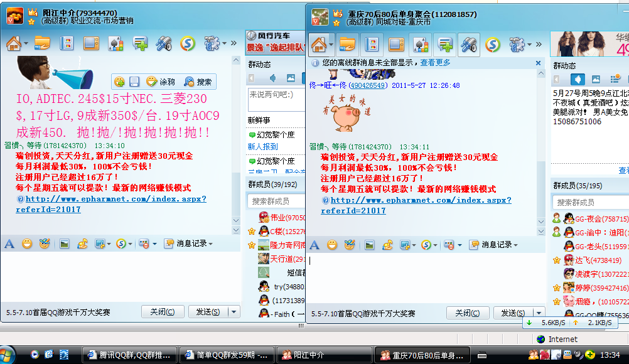Open the home icon in 重庆70后80后 toolbar
The height and width of the screenshot is (364, 629).
(x=319, y=45)
